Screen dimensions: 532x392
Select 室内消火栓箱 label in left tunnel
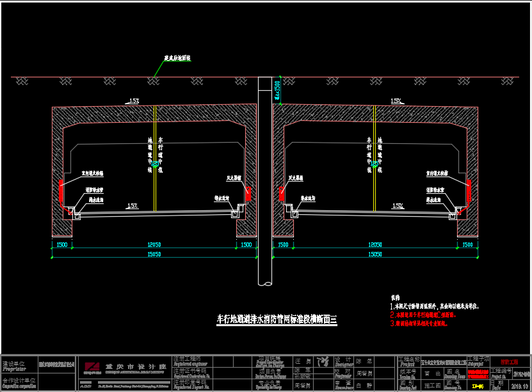coord(92,173)
